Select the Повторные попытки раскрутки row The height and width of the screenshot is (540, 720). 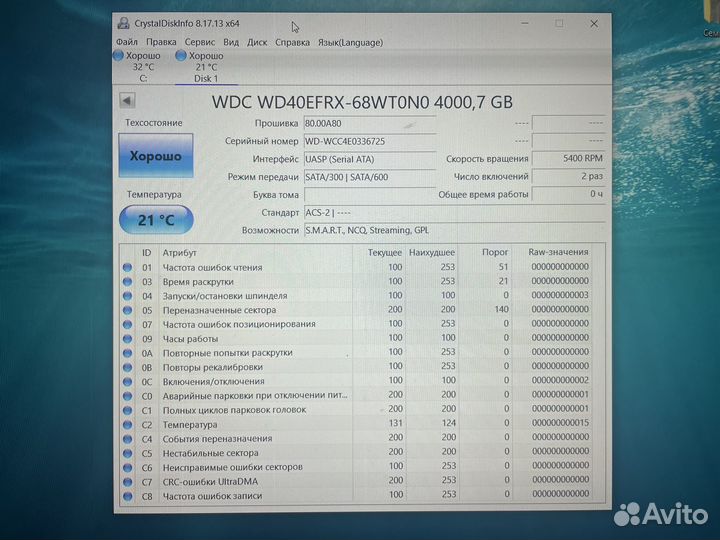point(356,353)
